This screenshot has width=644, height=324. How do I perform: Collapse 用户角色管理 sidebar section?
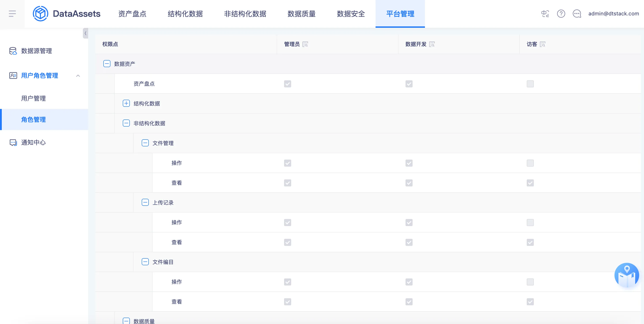pos(78,76)
